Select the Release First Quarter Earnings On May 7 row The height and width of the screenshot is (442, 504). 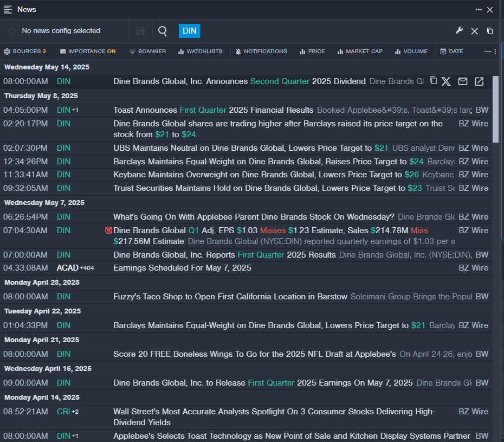pos(263,383)
